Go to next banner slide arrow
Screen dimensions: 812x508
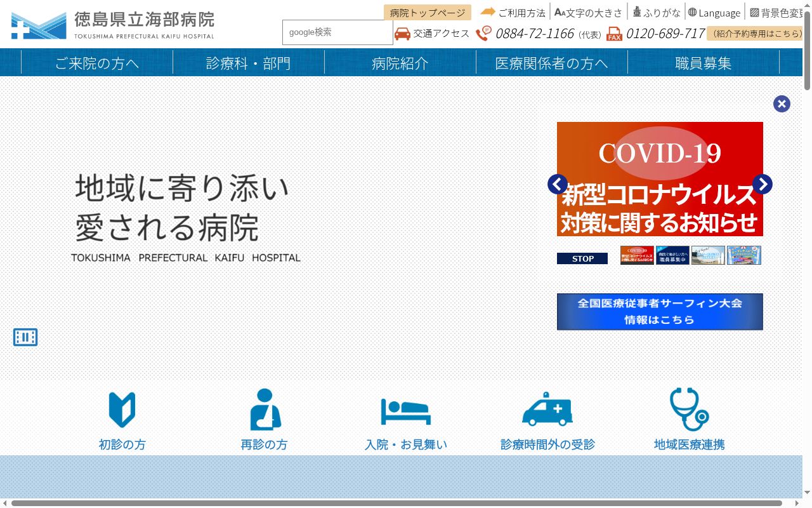click(x=763, y=184)
